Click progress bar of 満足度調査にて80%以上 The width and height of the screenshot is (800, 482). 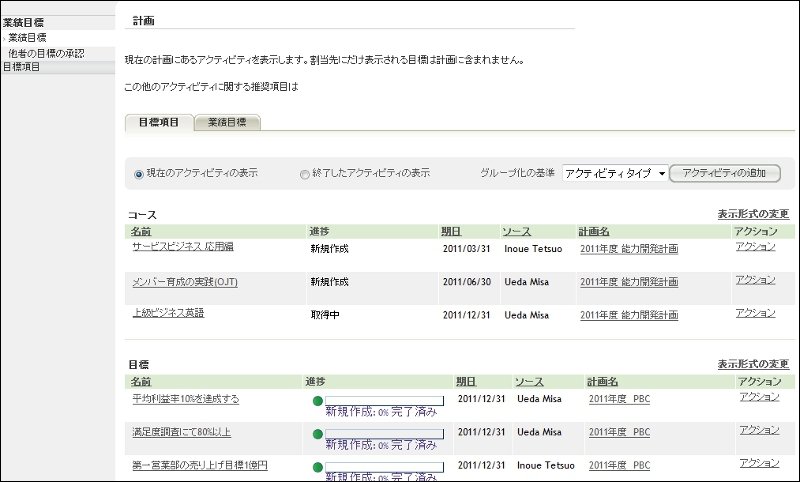(x=384, y=434)
